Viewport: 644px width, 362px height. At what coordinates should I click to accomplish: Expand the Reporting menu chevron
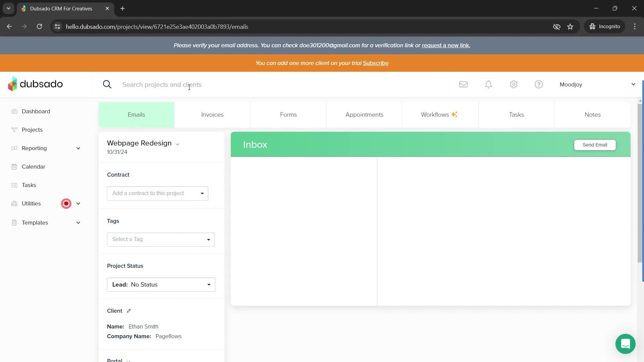click(x=78, y=148)
